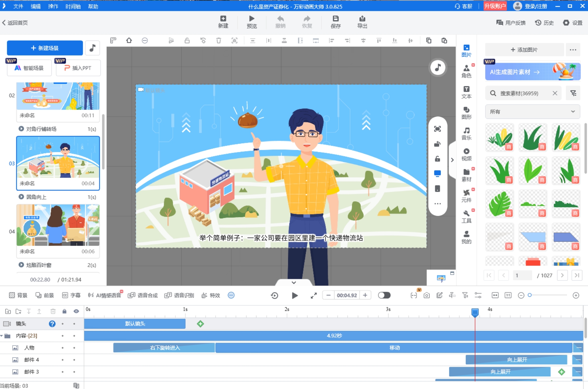Open the 编辑 menu
588x389 pixels.
click(x=36, y=6)
